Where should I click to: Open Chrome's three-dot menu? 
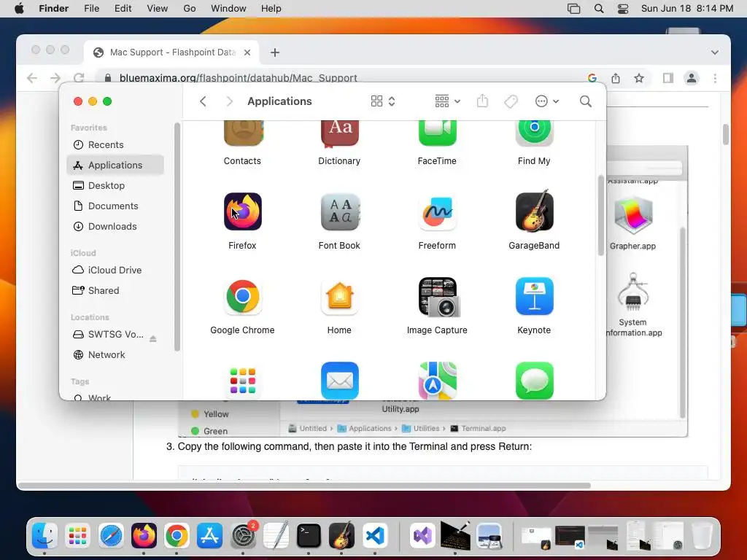(715, 78)
